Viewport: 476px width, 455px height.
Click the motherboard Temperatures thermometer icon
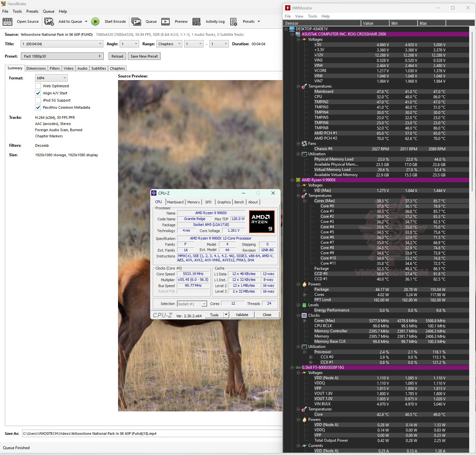[304, 86]
